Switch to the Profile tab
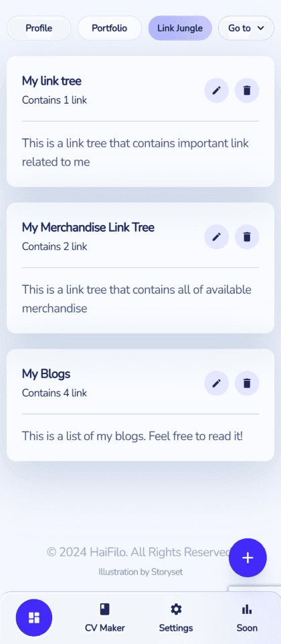281x644 pixels. (x=39, y=28)
